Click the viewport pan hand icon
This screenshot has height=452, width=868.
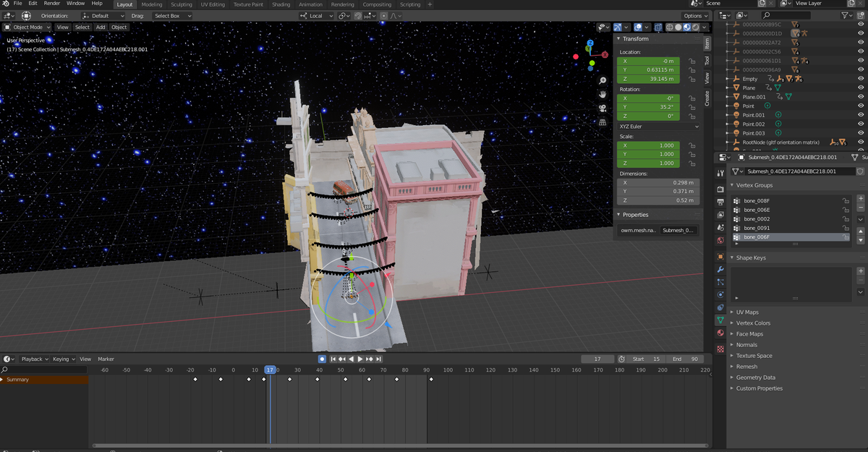(603, 94)
